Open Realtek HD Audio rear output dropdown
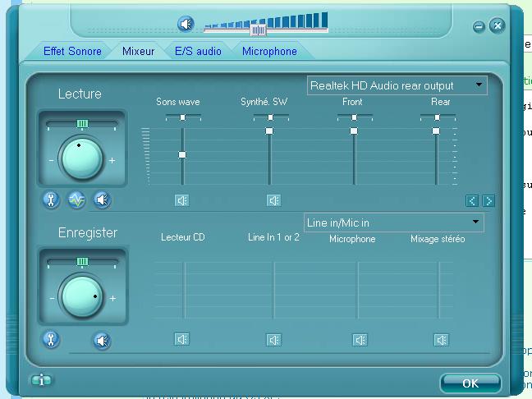532x399 pixels. tap(397, 85)
